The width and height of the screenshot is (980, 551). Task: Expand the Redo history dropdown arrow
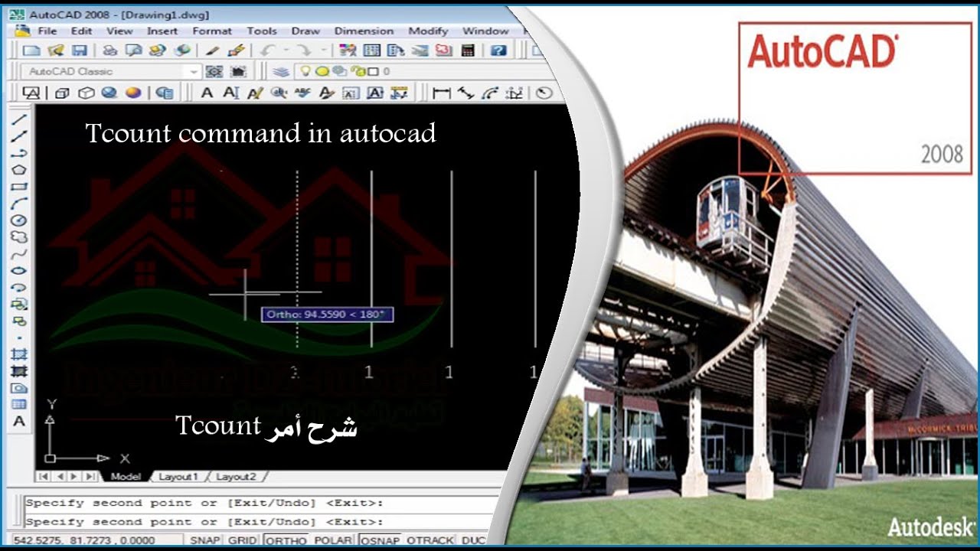[324, 51]
